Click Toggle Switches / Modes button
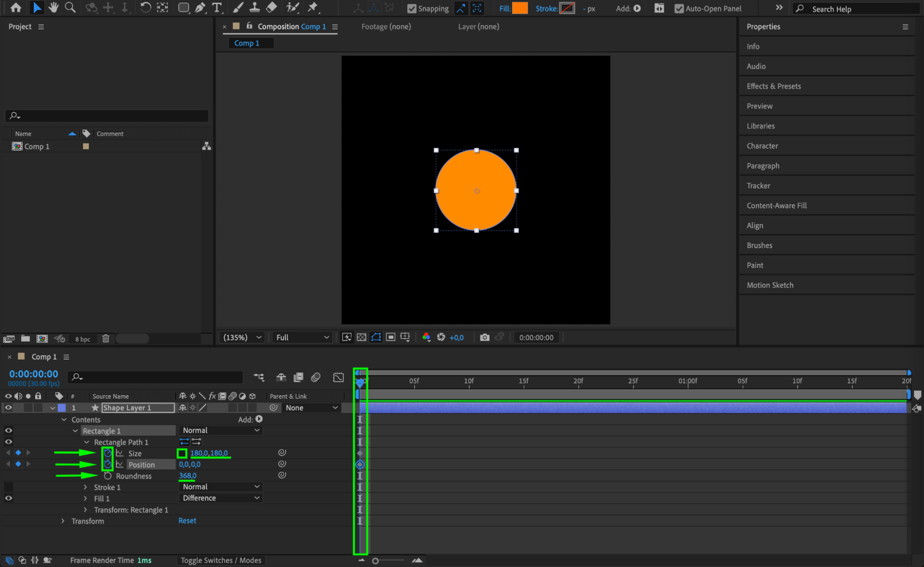 point(220,560)
